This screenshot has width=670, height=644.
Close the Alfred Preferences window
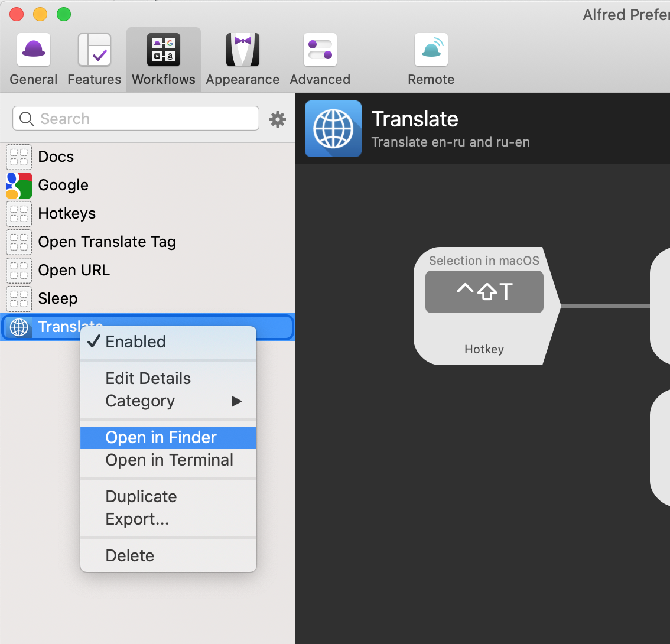[x=17, y=14]
